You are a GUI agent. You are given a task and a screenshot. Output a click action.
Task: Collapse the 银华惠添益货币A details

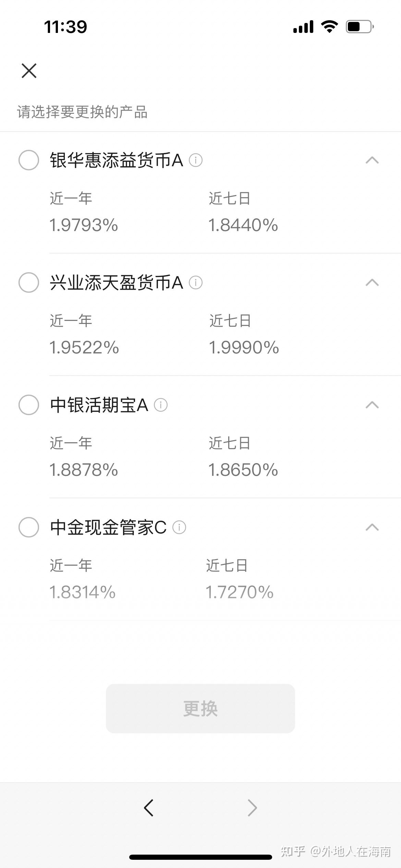372,160
